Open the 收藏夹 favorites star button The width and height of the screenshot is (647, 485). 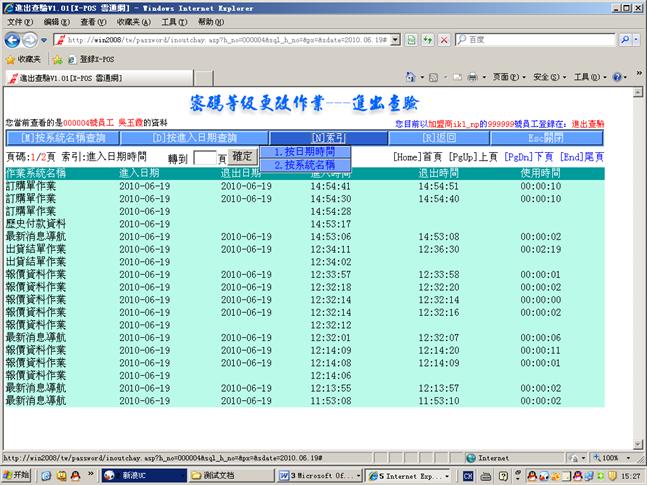(22, 59)
